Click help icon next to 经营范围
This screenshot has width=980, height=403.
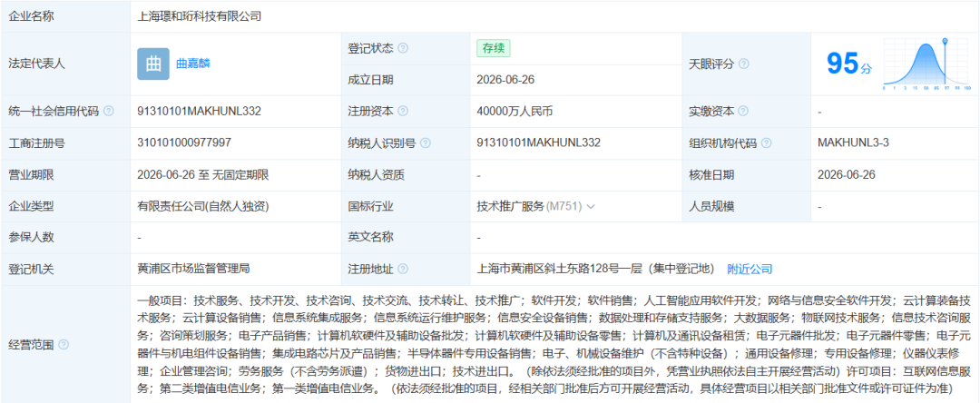tap(64, 344)
